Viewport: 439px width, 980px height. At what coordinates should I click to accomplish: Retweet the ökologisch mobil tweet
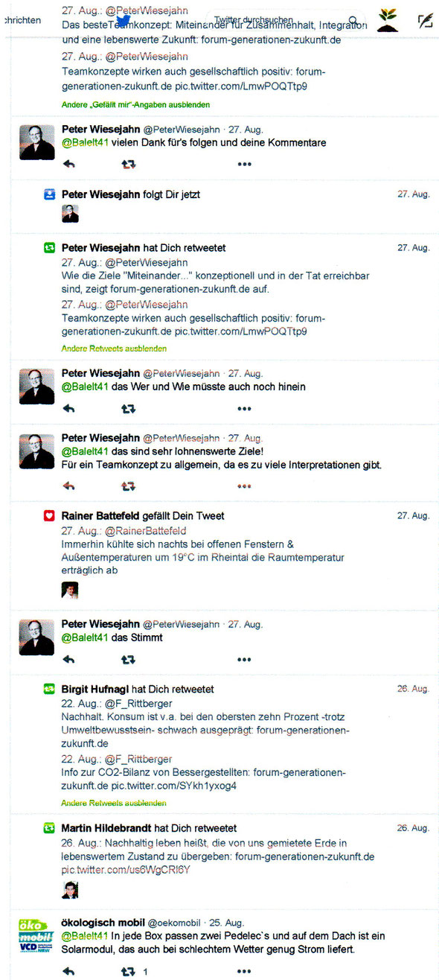click(x=129, y=971)
